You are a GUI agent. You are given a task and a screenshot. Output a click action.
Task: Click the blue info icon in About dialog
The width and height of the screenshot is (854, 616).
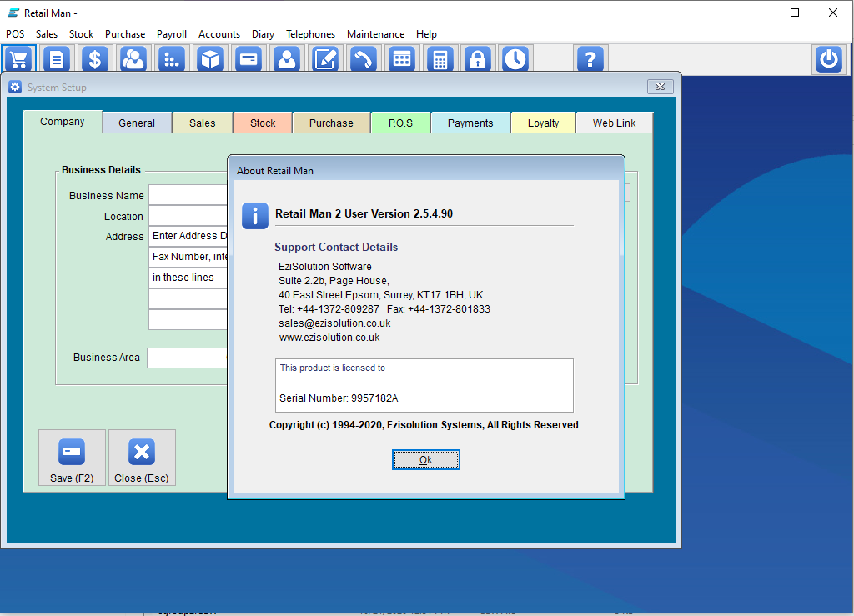click(255, 216)
